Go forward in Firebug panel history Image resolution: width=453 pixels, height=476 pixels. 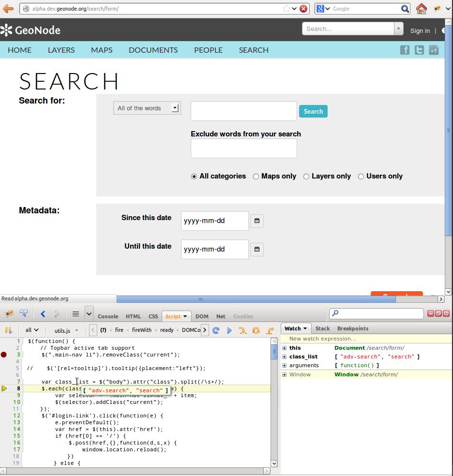[x=57, y=314]
